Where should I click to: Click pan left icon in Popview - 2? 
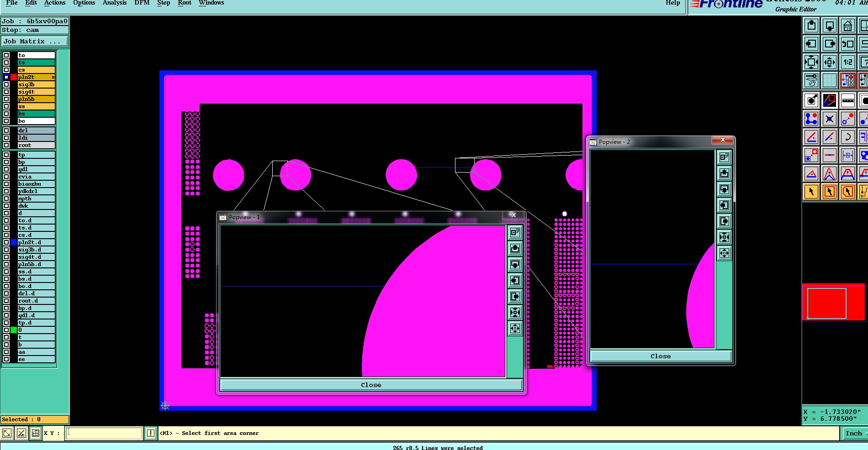tap(724, 205)
